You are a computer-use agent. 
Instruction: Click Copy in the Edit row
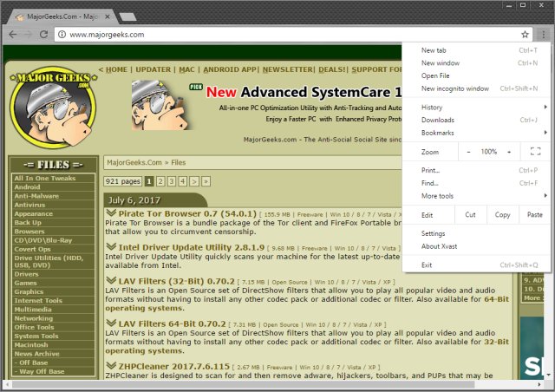503,214
